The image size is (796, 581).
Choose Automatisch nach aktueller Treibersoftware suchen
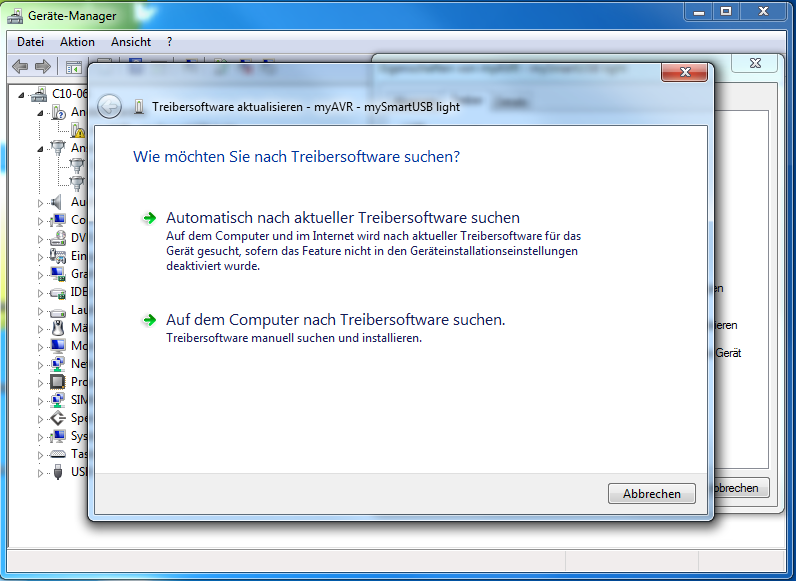[342, 217]
